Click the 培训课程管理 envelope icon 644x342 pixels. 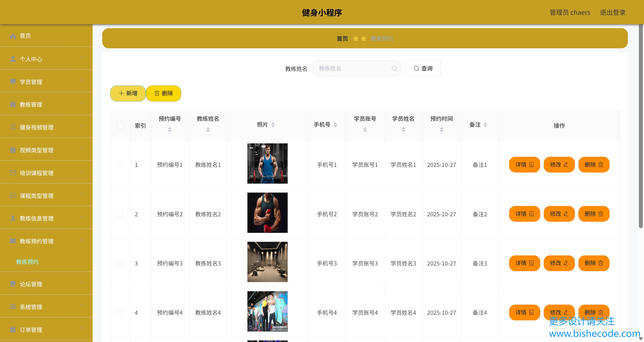(x=13, y=173)
